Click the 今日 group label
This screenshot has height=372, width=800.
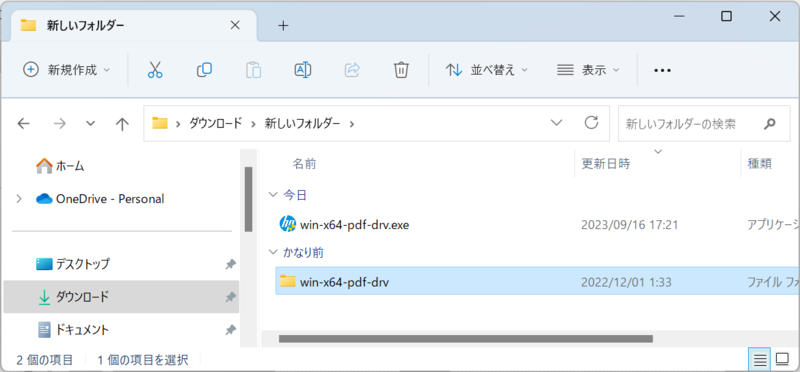coord(295,195)
